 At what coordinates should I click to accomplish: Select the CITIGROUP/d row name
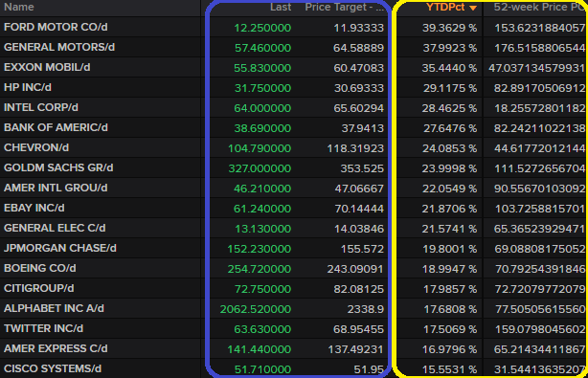click(38, 288)
